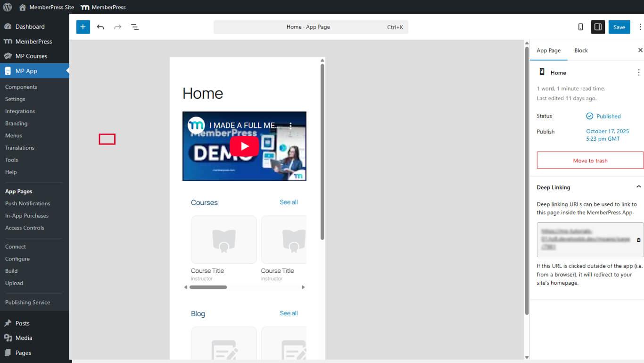
Task: Collapse the Deep Linking section
Action: 638,187
